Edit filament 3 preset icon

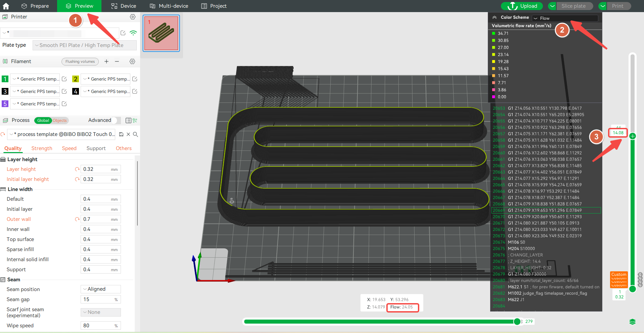tap(64, 91)
